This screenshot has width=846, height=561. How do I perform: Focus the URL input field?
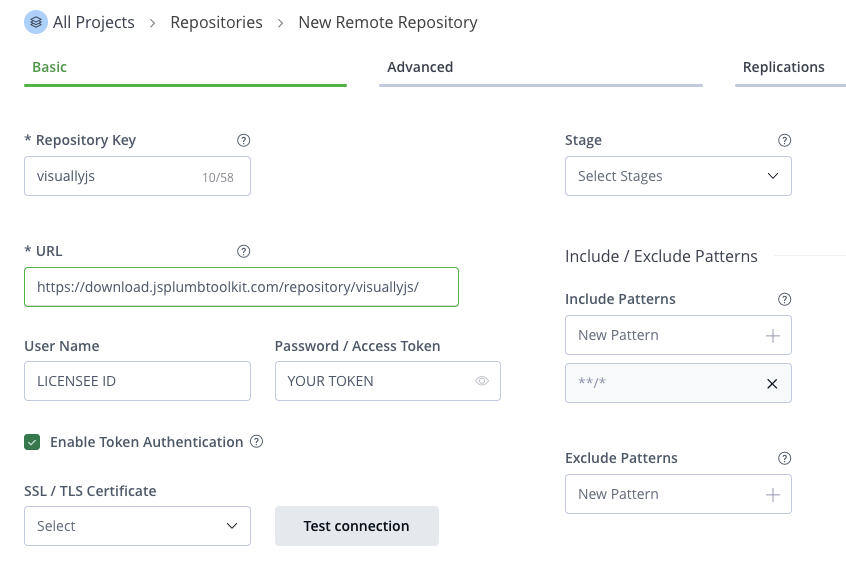click(241, 287)
